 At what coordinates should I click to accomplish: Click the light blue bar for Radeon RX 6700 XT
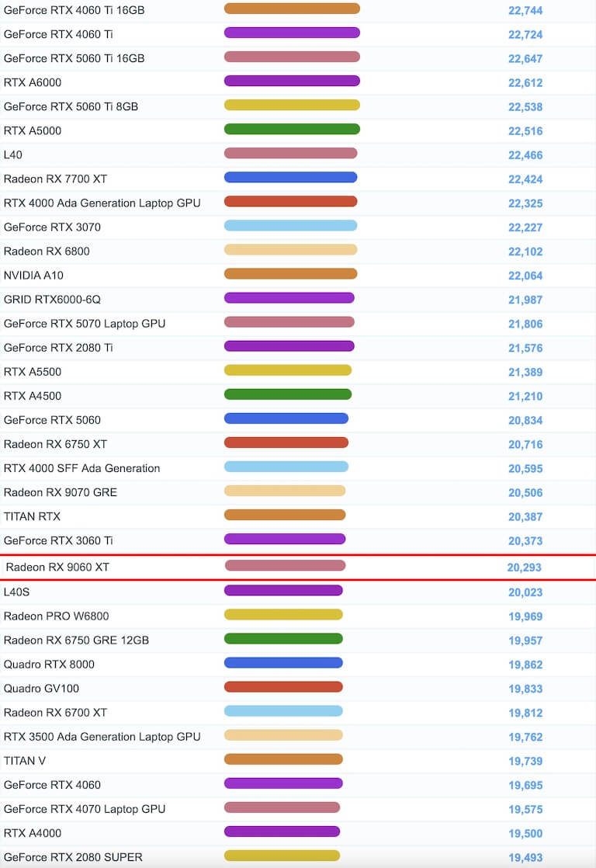[283, 711]
